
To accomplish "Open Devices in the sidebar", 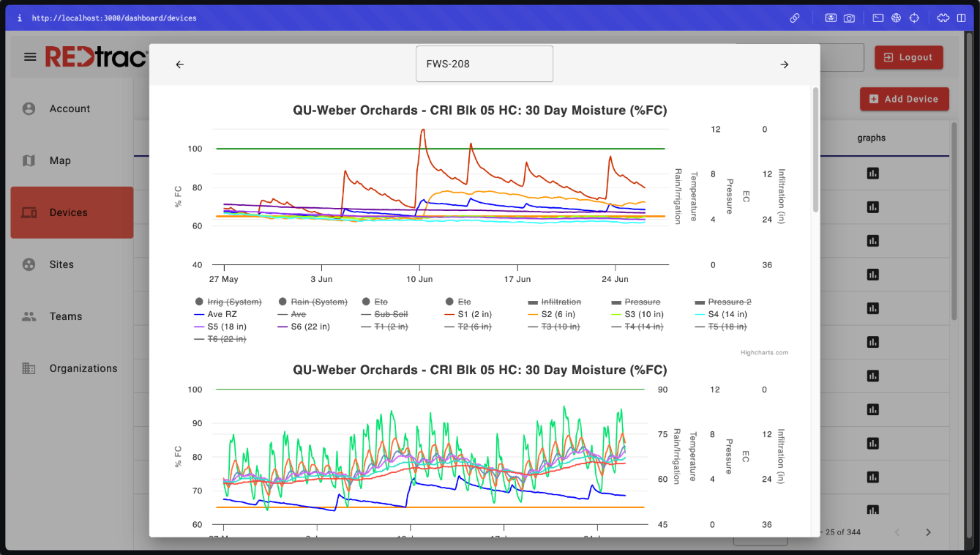I will point(72,212).
